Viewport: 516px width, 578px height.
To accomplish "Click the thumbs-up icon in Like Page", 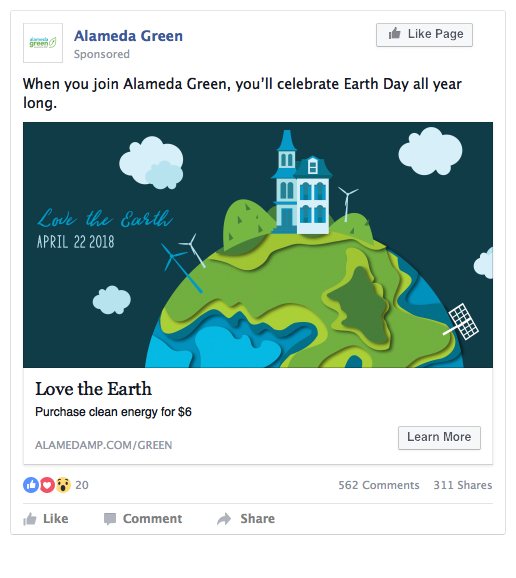I will tap(394, 34).
